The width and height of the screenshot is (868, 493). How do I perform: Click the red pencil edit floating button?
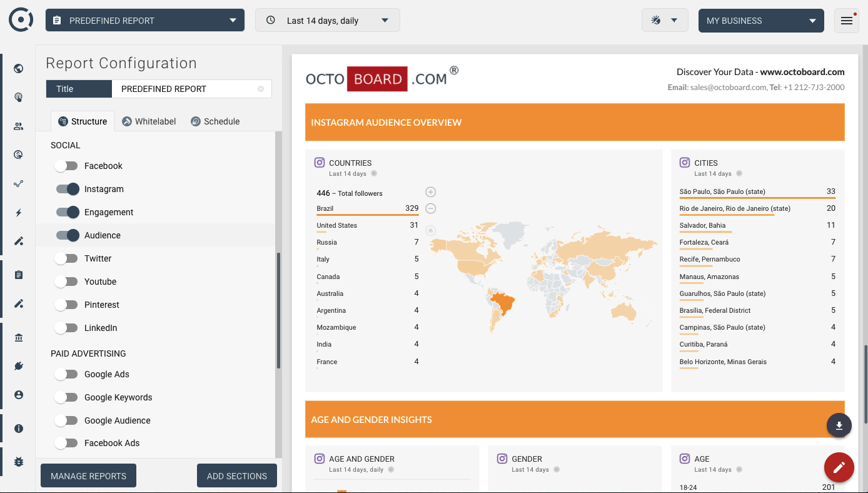click(x=839, y=467)
